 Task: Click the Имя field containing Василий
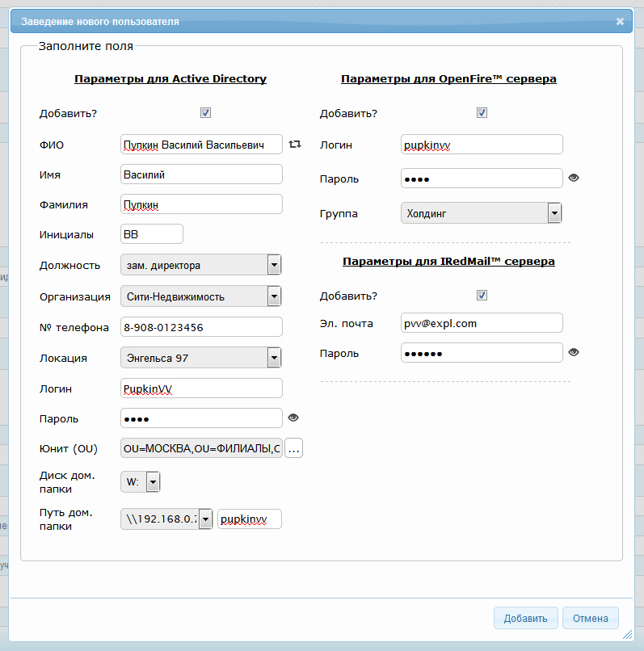(201, 174)
